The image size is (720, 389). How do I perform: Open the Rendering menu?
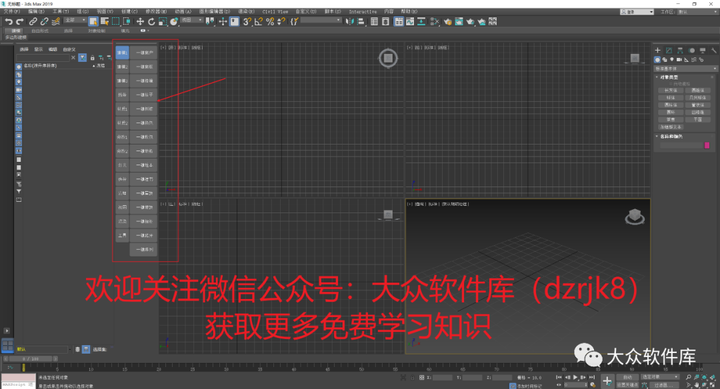coord(247,11)
